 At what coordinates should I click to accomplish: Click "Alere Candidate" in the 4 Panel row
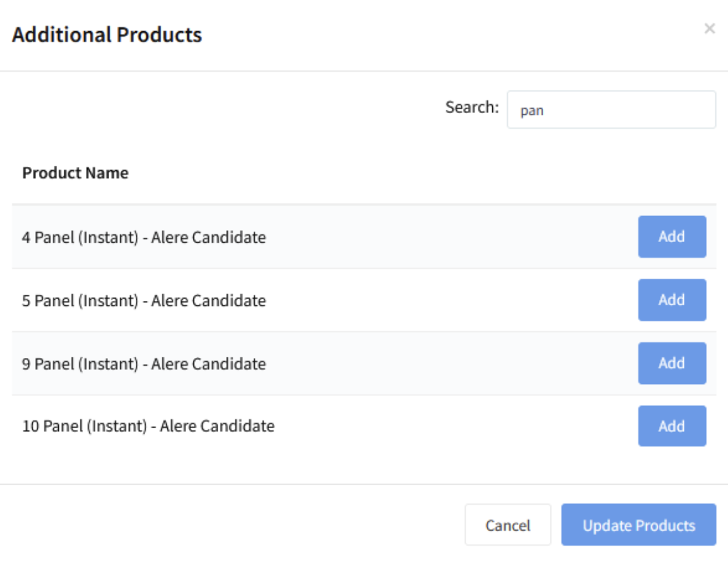pos(208,238)
